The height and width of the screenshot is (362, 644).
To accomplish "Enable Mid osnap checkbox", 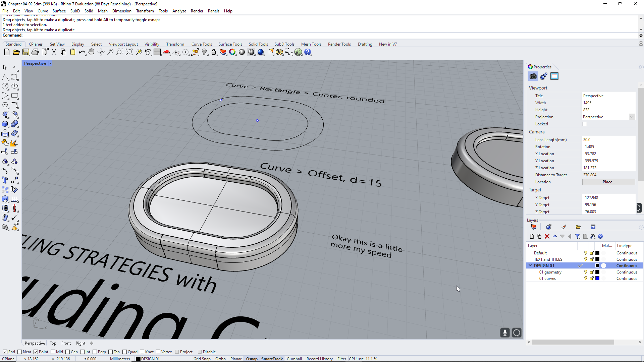I will (x=53, y=352).
